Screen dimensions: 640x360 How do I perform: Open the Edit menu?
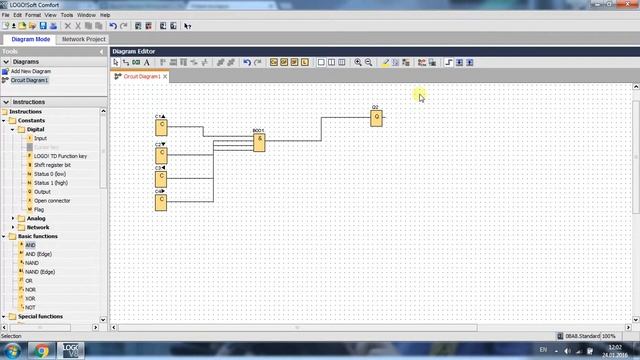click(18, 15)
